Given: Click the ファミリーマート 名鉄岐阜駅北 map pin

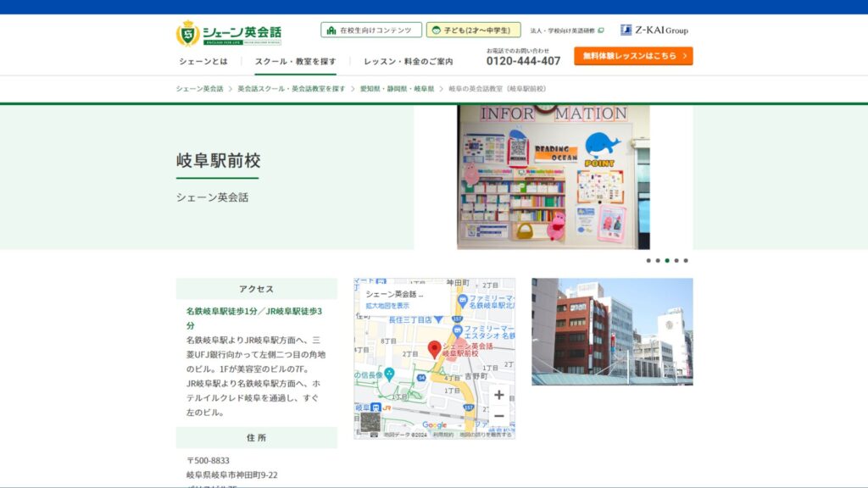Looking at the screenshot, I should pos(463,301).
